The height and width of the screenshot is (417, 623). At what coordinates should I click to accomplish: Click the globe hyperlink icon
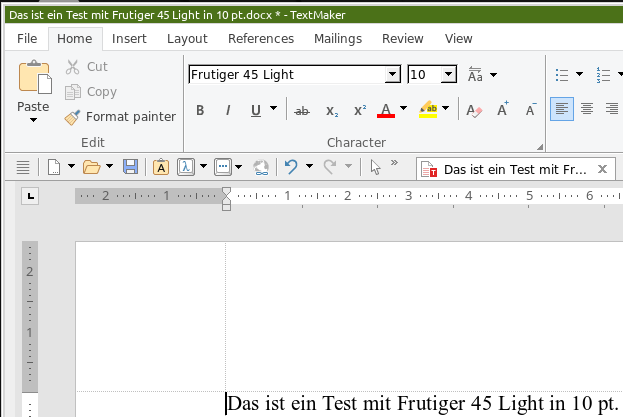pos(261,167)
